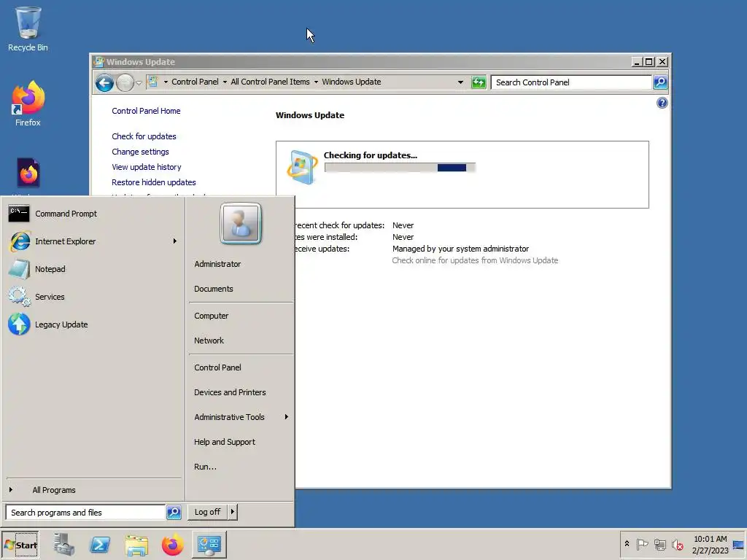747x560 pixels.
Task: Click the Windows Update shield icon
Action: pos(302,167)
